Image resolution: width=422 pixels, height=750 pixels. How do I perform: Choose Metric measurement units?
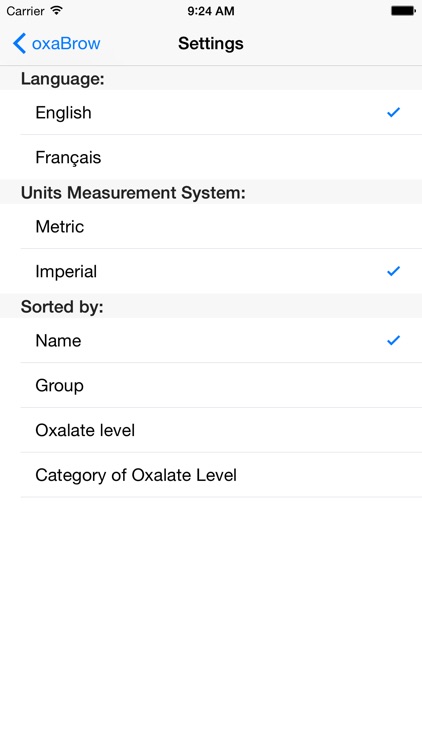tap(211, 226)
